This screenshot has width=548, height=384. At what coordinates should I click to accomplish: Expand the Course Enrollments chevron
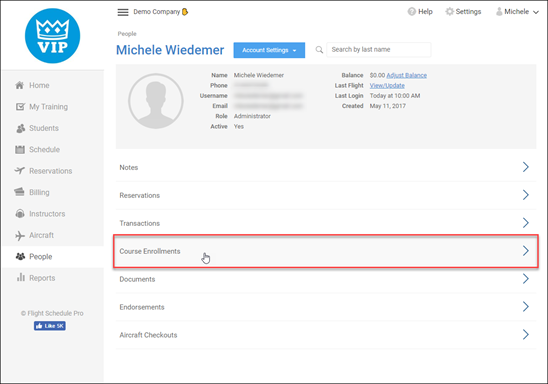(x=526, y=251)
